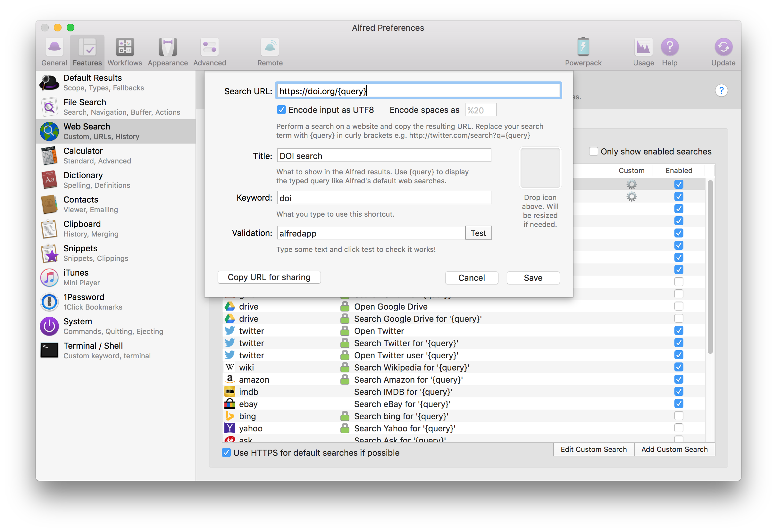The width and height of the screenshot is (777, 532).
Task: Select Calculator in the sidebar
Action: pyautogui.click(x=116, y=156)
